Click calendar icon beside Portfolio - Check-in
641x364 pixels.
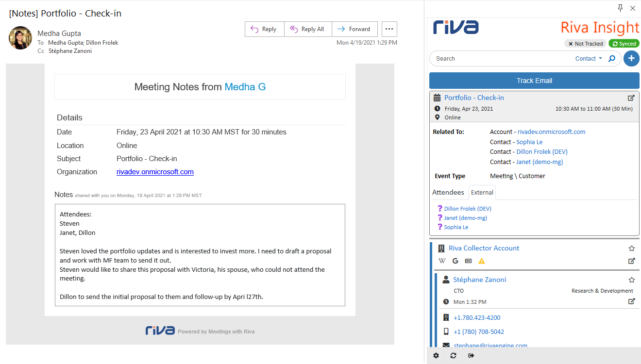(x=437, y=98)
